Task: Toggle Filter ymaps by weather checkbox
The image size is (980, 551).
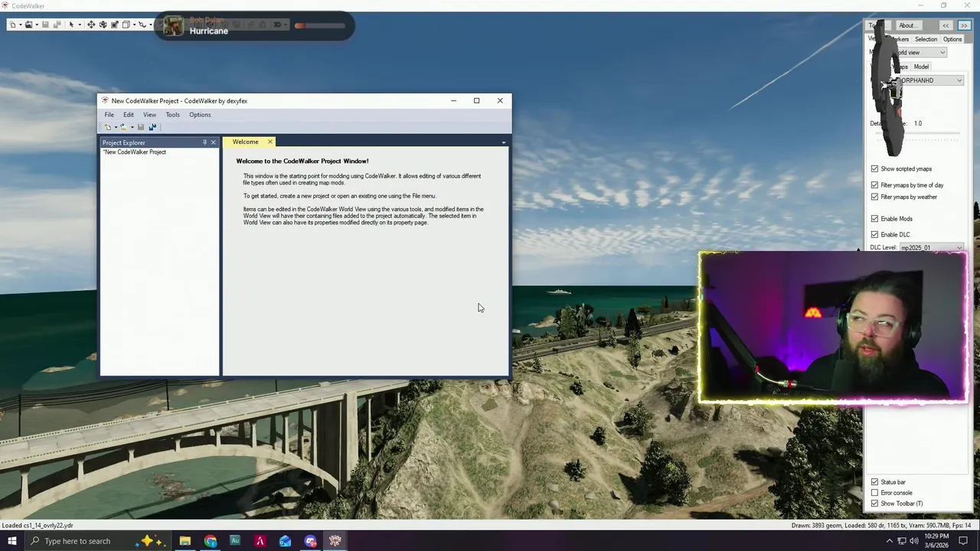Action: [x=874, y=197]
